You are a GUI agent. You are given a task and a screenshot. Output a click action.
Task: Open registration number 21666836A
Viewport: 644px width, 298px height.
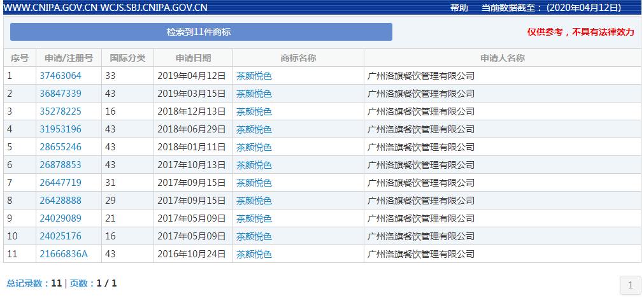pos(64,254)
